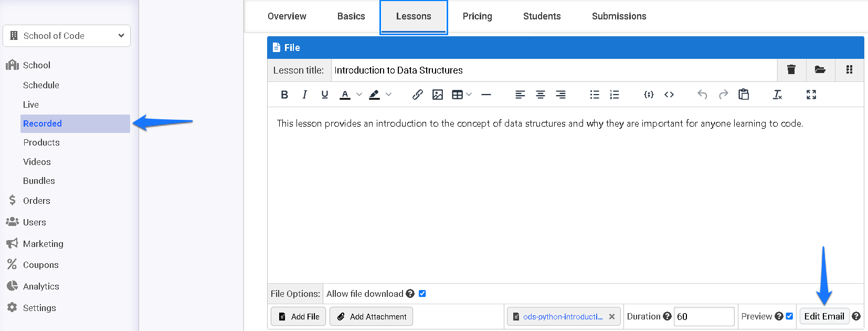Open Users in the sidebar
This screenshot has height=331, width=868.
pos(35,222)
